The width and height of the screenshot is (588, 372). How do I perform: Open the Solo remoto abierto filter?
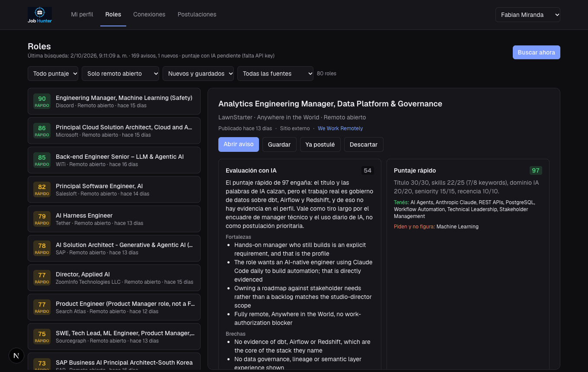[121, 74]
